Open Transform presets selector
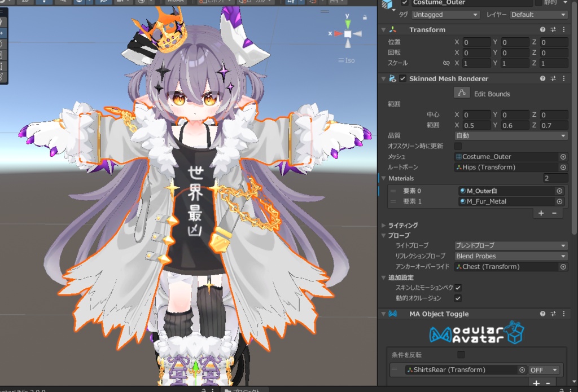578x392 pixels. [553, 29]
